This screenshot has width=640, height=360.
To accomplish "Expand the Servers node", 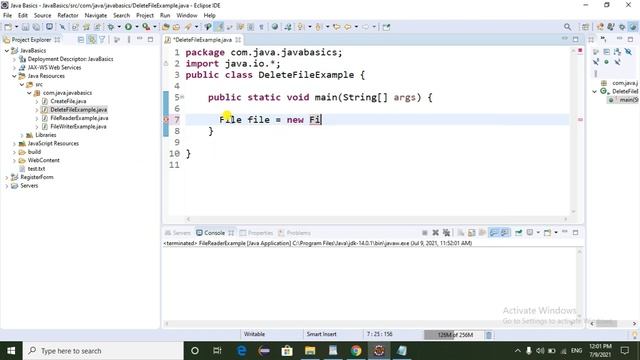I will point(7,186).
